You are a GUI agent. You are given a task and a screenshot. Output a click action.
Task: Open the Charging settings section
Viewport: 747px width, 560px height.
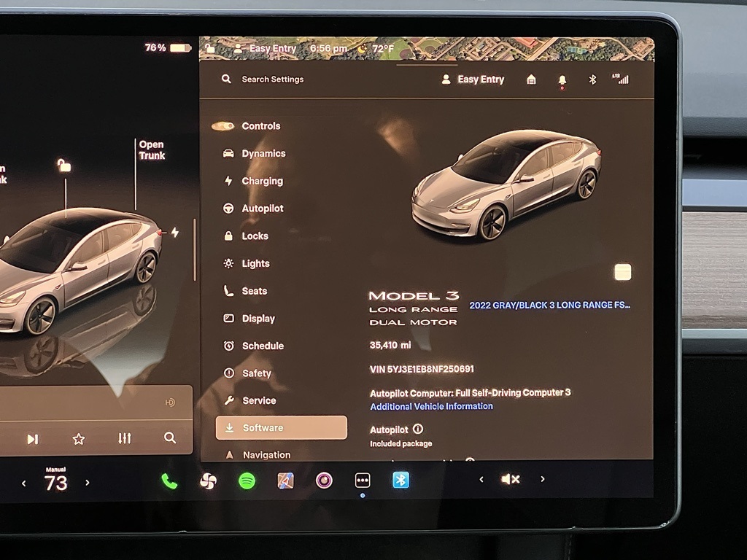pyautogui.click(x=262, y=181)
